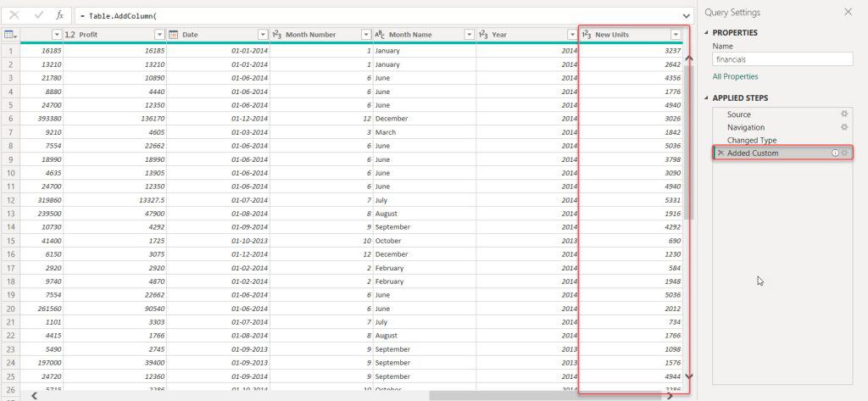
Task: Select New Units cell 3237
Action: pos(631,51)
